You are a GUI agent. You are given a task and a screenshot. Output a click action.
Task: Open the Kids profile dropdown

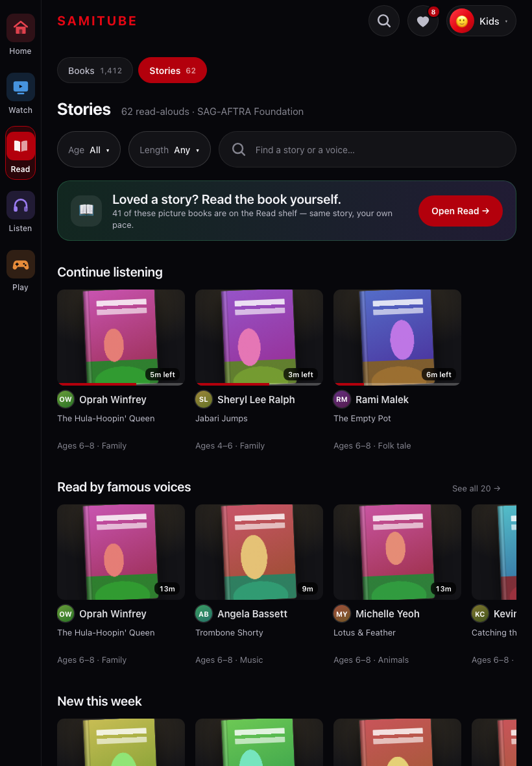481,21
